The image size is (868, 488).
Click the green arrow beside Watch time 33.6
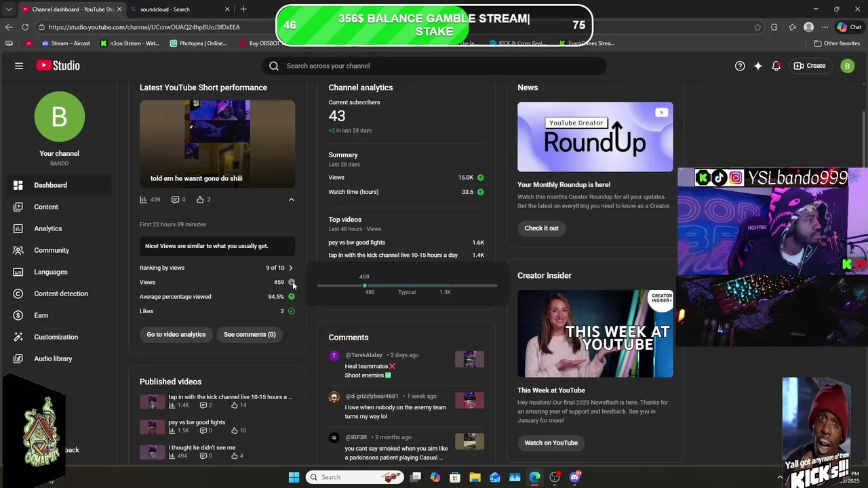click(480, 192)
